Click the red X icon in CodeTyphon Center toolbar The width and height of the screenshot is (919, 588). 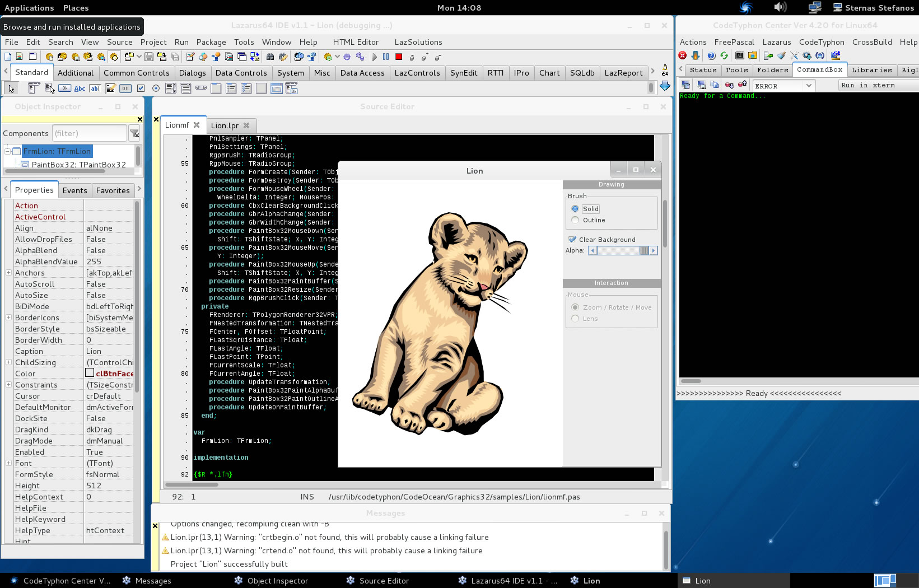(x=682, y=55)
